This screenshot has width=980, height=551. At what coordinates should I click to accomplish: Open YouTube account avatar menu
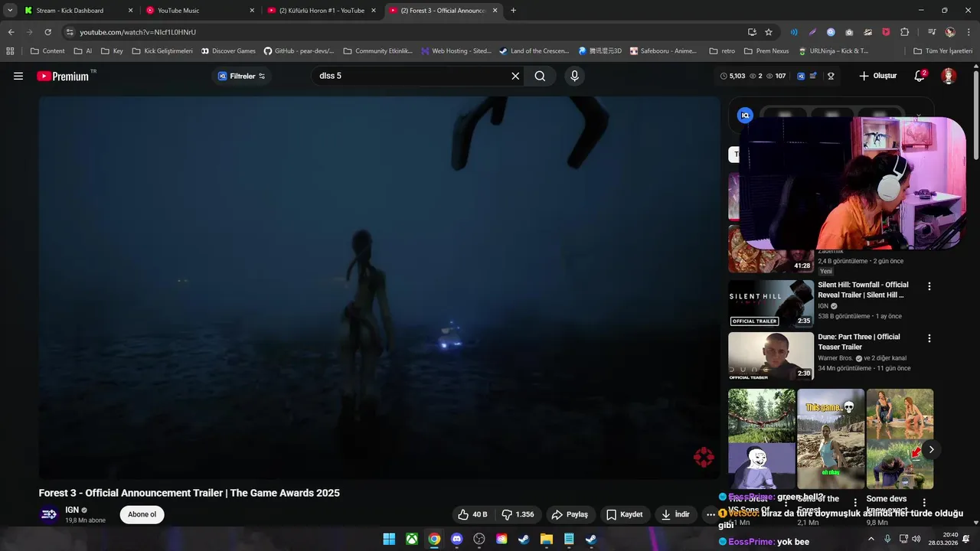pyautogui.click(x=949, y=76)
